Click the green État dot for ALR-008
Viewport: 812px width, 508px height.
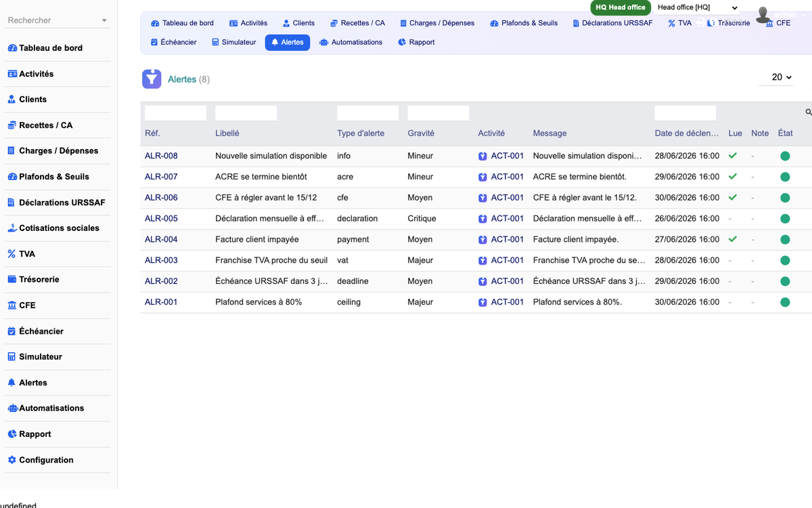click(785, 156)
